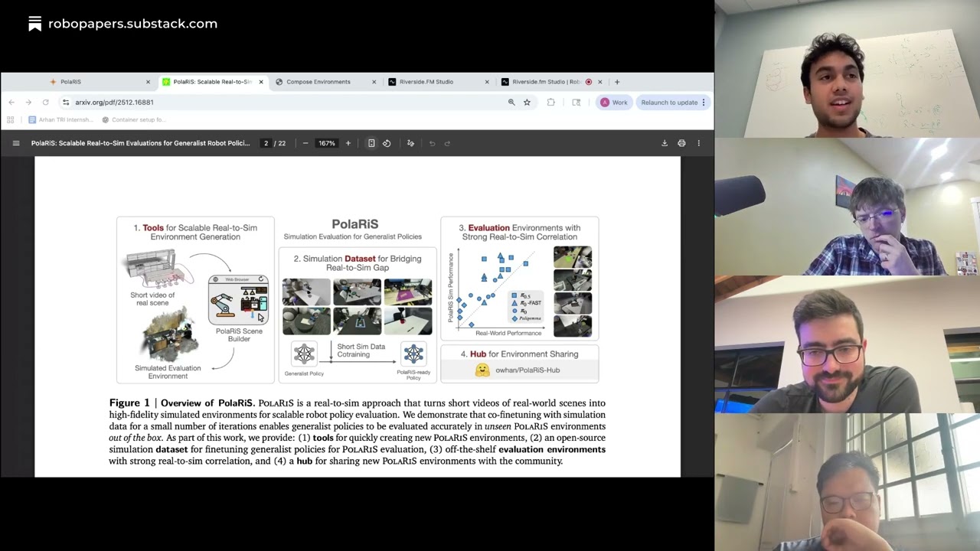Redo the PDF annotation
Viewport: 980px width, 551px height.
pos(447,143)
